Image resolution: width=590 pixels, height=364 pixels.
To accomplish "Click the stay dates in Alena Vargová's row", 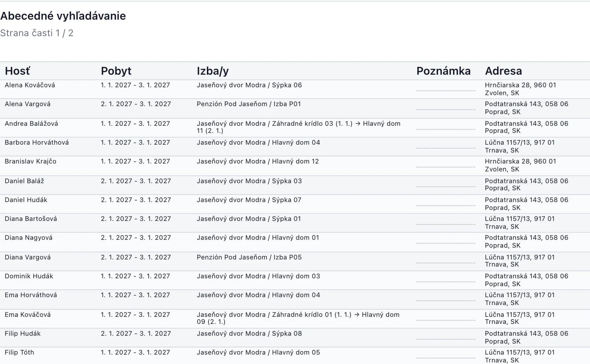I will click(x=136, y=104).
